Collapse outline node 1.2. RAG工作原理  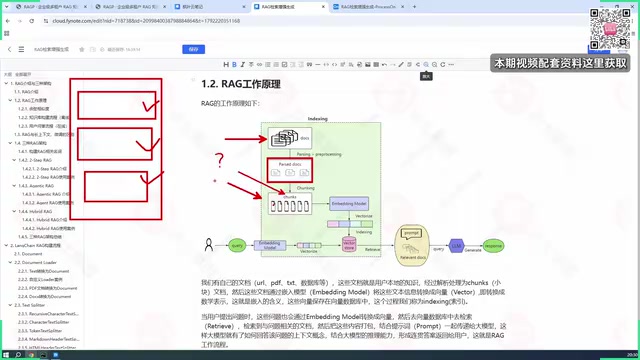pyautogui.click(x=10, y=100)
